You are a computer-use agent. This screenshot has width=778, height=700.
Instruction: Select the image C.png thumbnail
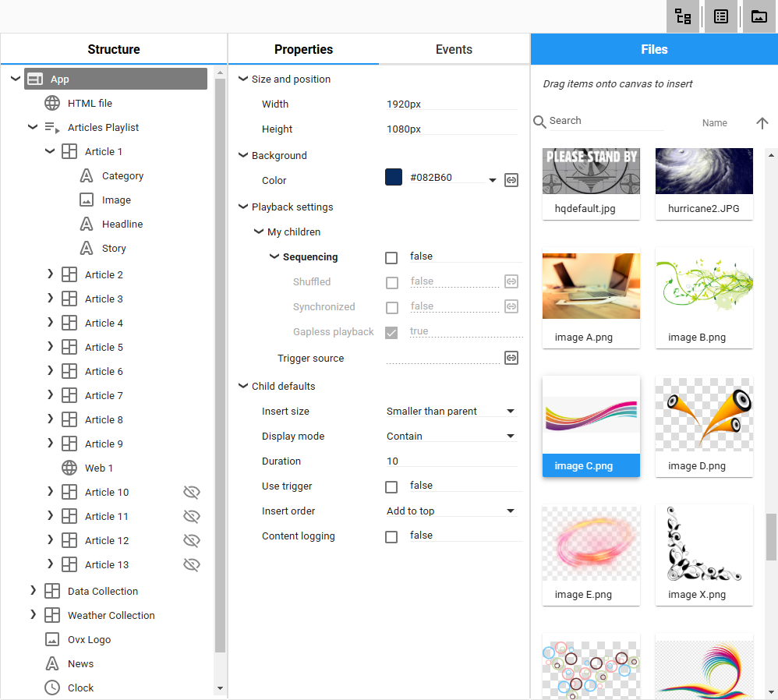(591, 426)
